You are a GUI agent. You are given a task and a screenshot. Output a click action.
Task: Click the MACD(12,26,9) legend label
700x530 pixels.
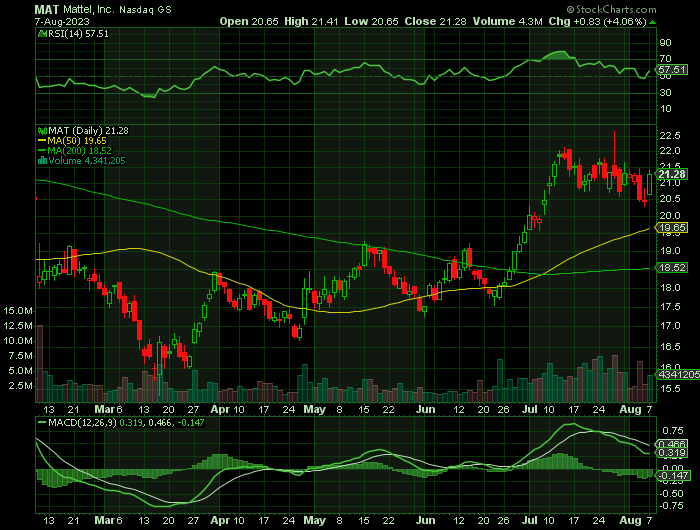(x=82, y=422)
